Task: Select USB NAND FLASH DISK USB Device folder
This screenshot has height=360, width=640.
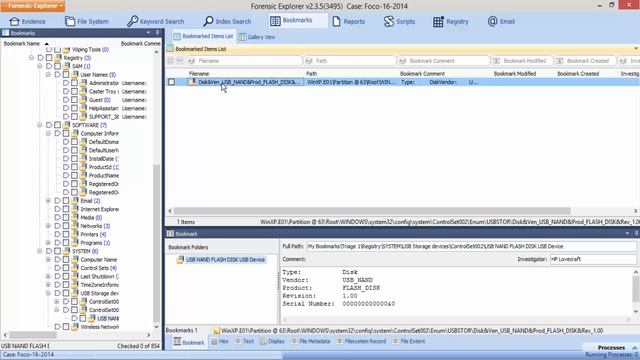Action: [x=225, y=260]
